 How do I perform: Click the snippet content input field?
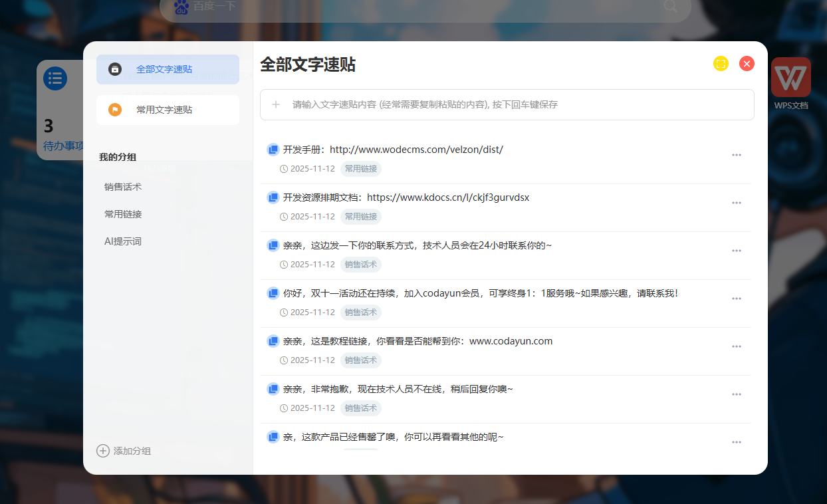click(x=519, y=104)
